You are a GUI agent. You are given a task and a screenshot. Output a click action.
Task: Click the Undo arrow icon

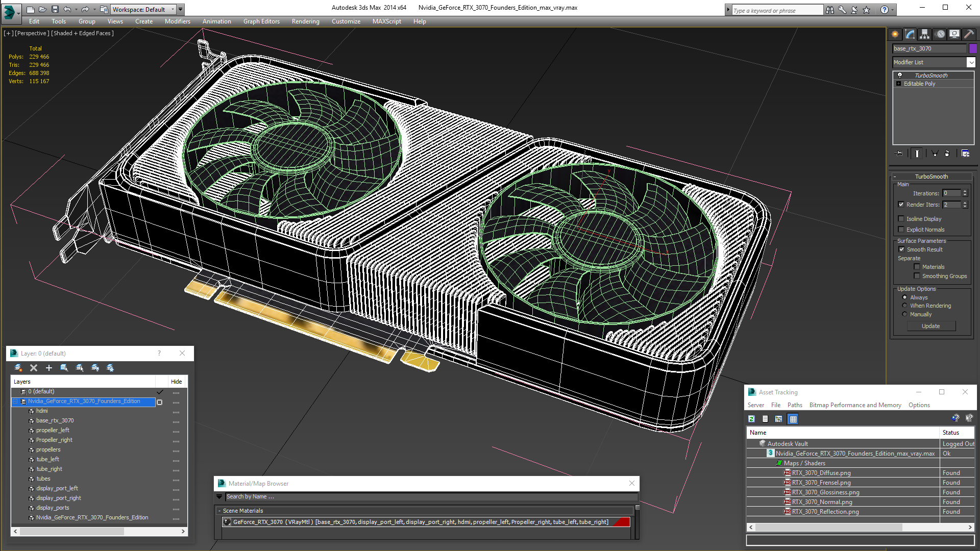pos(67,9)
